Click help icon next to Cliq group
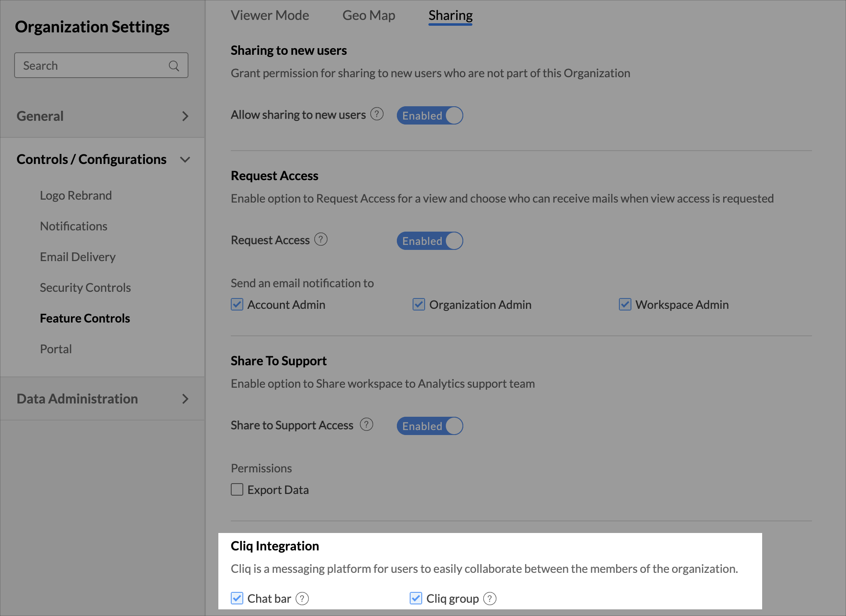 click(489, 599)
